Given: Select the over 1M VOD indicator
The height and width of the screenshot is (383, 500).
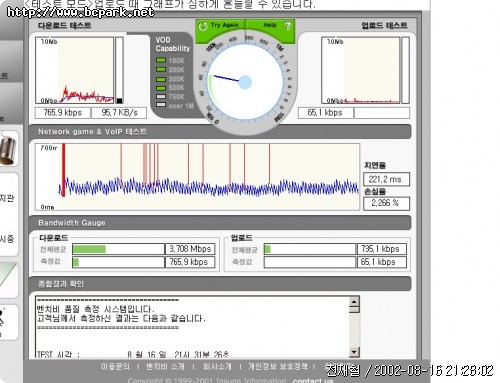Looking at the screenshot, I should coord(161,105).
